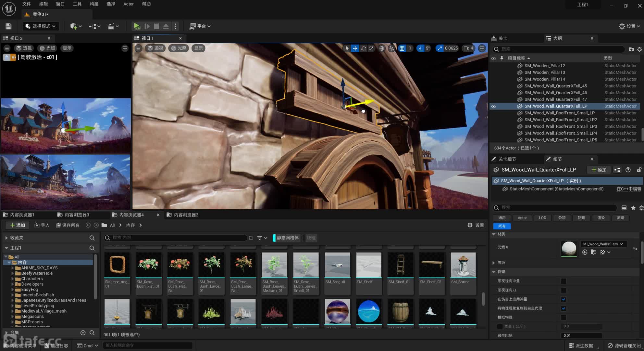644x351 pixels.
Task: Open the sequencer clapperboard dropdown
Action: pos(113,26)
